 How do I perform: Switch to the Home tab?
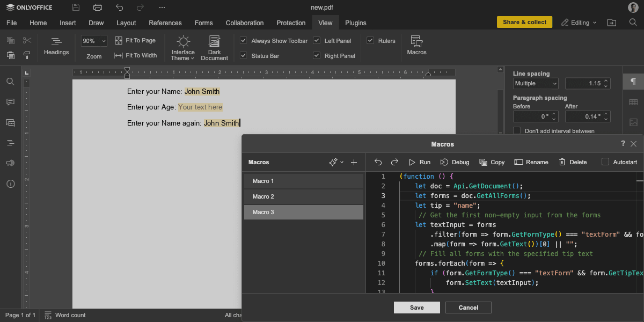[x=38, y=23]
